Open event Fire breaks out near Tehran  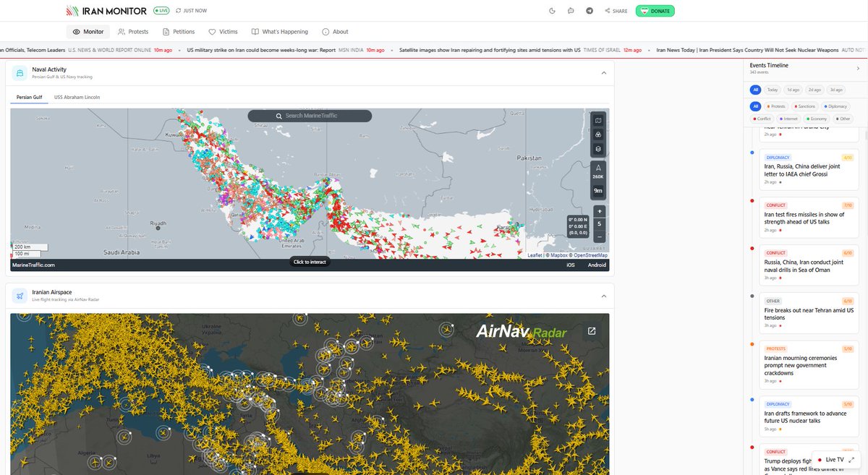click(x=809, y=314)
